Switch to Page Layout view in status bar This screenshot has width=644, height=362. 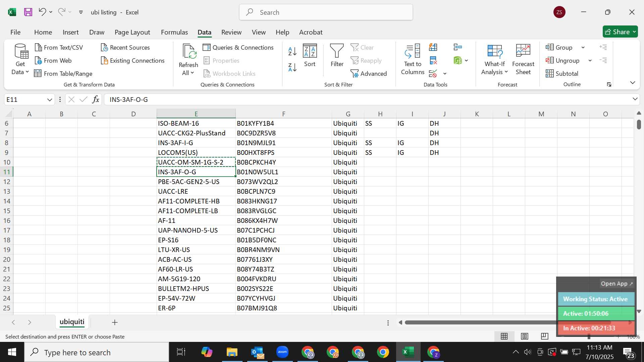[x=525, y=336]
